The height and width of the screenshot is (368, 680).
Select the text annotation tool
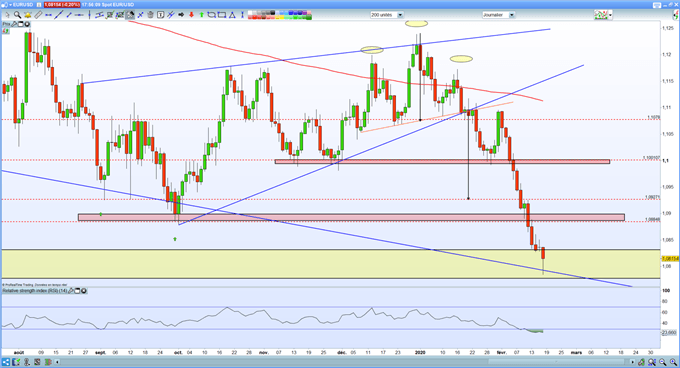click(160, 15)
